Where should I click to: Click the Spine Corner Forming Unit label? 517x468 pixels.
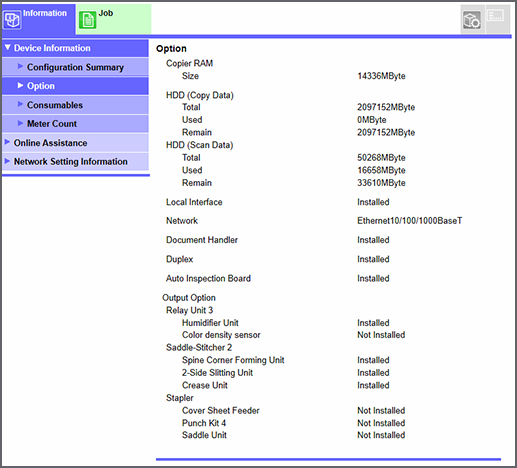pos(233,360)
